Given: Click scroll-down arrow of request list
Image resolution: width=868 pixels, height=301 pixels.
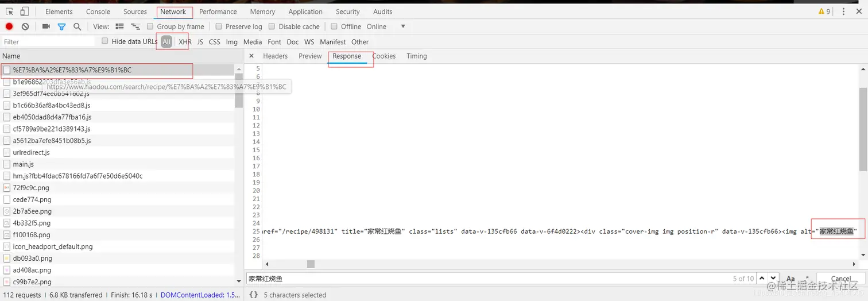Looking at the screenshot, I should pos(239,281).
